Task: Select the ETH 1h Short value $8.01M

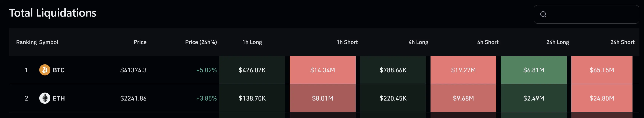Action: (x=322, y=98)
